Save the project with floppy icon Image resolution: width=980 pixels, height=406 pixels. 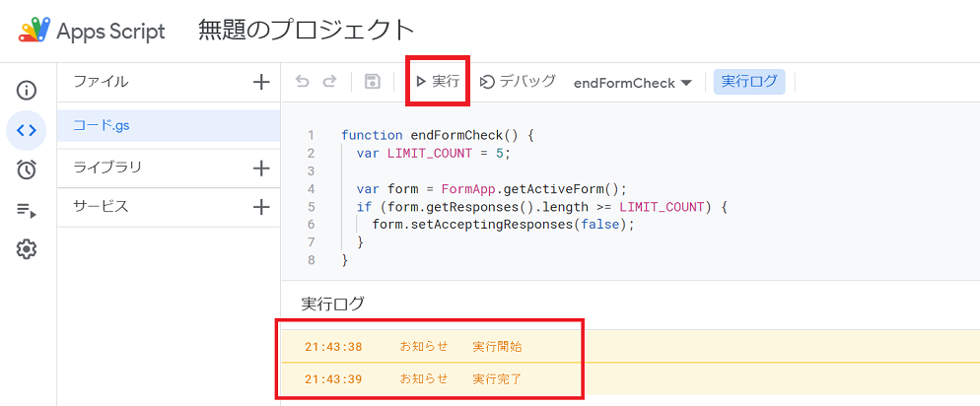(x=373, y=82)
